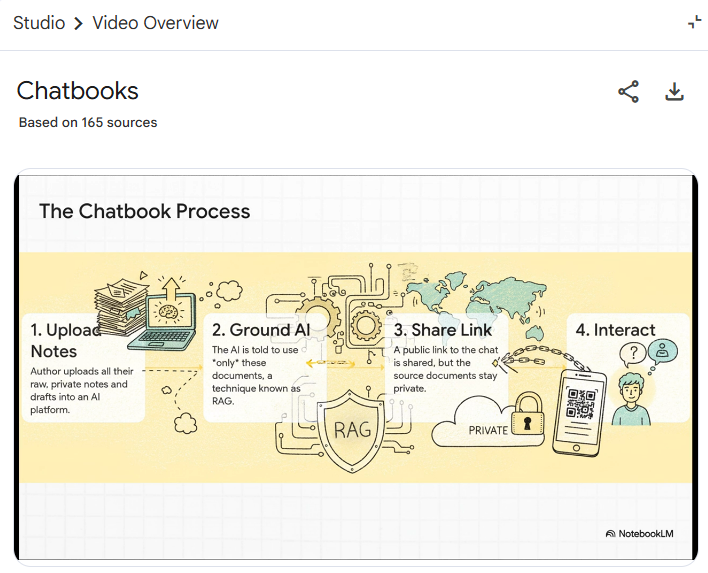Download the Chatbooks video overview

(675, 92)
